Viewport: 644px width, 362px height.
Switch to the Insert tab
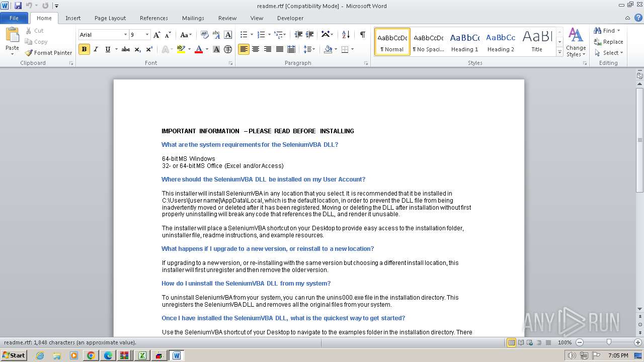pos(73,18)
